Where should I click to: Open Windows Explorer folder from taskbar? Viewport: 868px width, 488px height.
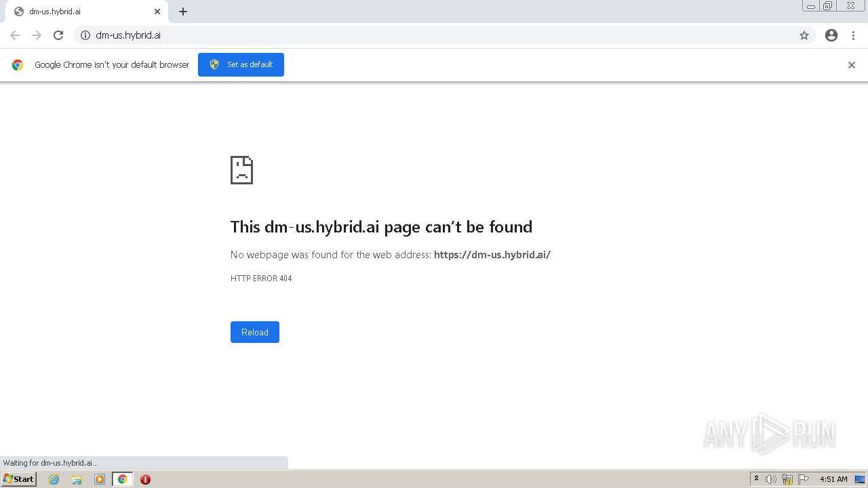[x=77, y=479]
